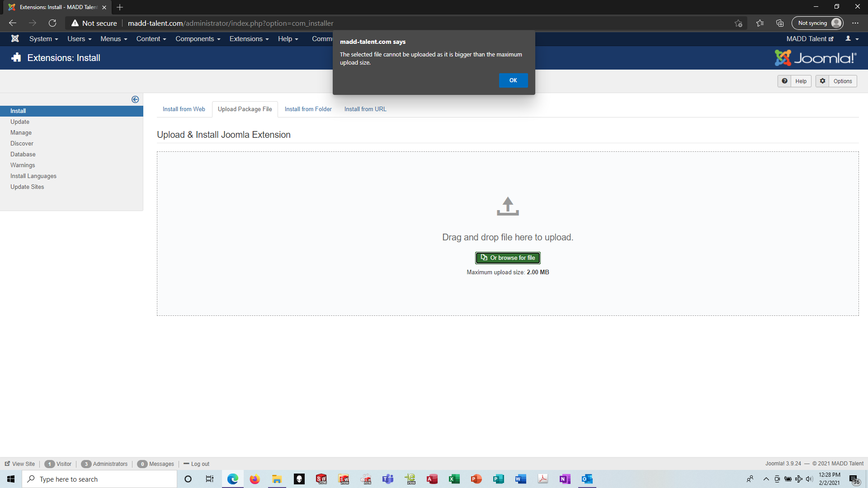Open the browser favorites star icon

760,23
